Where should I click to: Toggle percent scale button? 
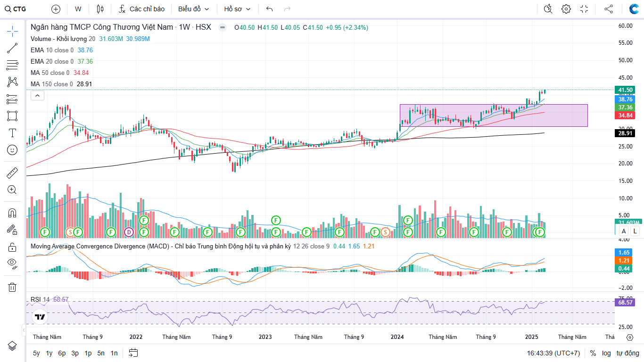click(593, 353)
